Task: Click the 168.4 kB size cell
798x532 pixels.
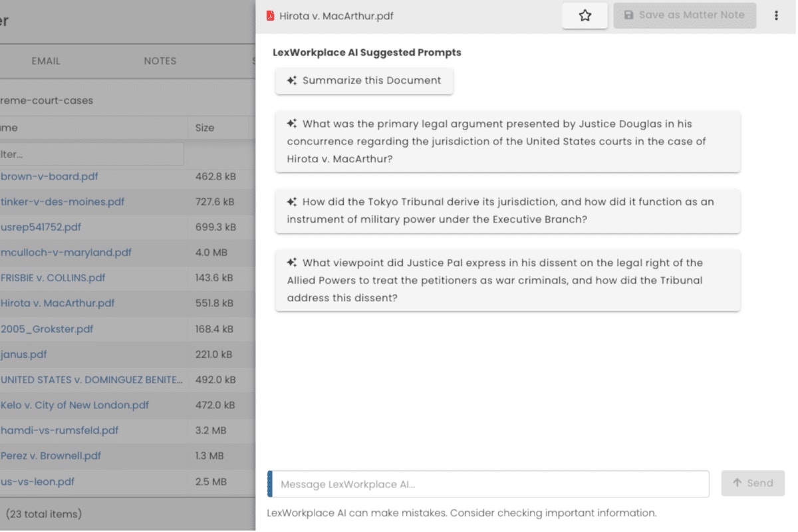Action: pyautogui.click(x=215, y=329)
